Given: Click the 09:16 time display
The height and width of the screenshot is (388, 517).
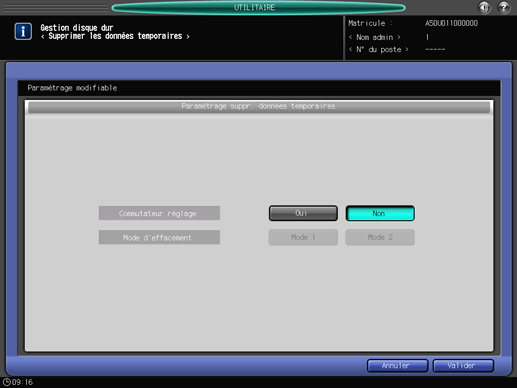Looking at the screenshot, I should (22, 382).
